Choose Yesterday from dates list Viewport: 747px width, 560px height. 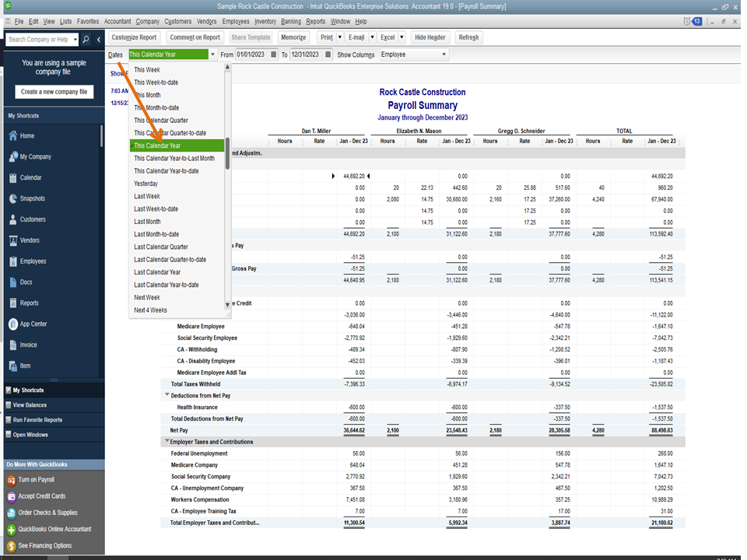[x=177, y=184]
